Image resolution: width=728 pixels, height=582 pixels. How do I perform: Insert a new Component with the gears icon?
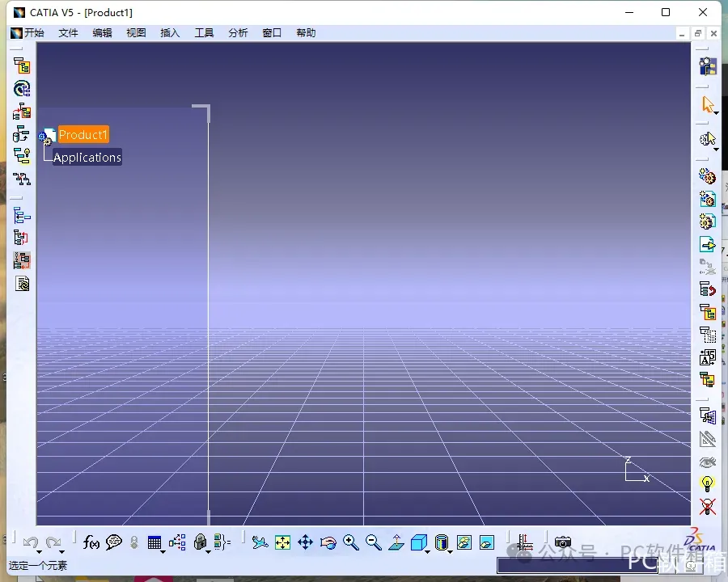(x=707, y=176)
